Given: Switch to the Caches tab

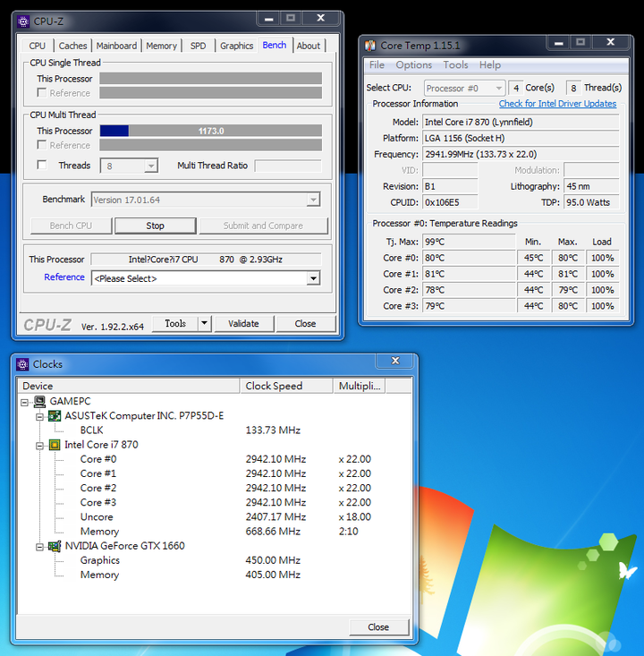Looking at the screenshot, I should [x=72, y=46].
